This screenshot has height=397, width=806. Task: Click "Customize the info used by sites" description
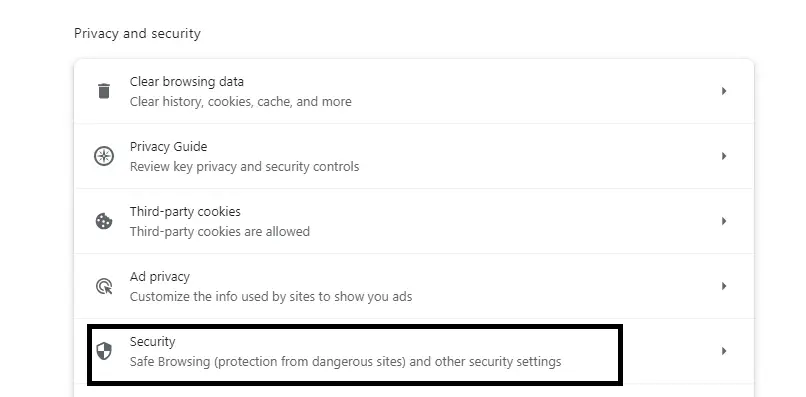(x=271, y=297)
